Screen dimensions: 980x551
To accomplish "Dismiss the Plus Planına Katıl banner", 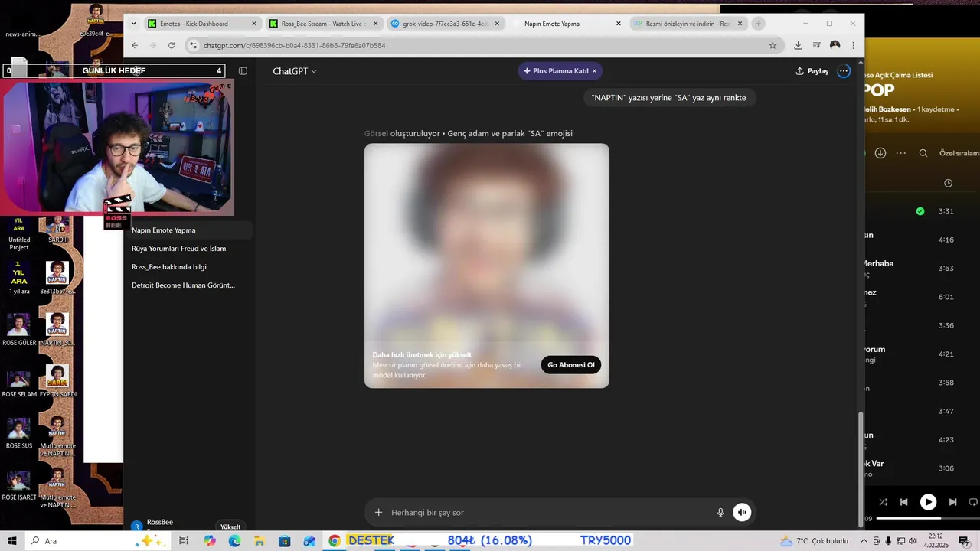I will [594, 71].
